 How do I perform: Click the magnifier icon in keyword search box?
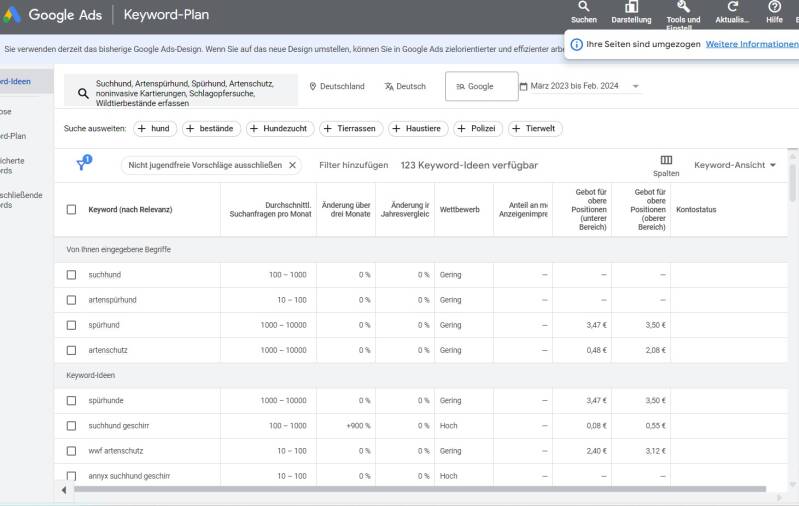click(x=83, y=93)
